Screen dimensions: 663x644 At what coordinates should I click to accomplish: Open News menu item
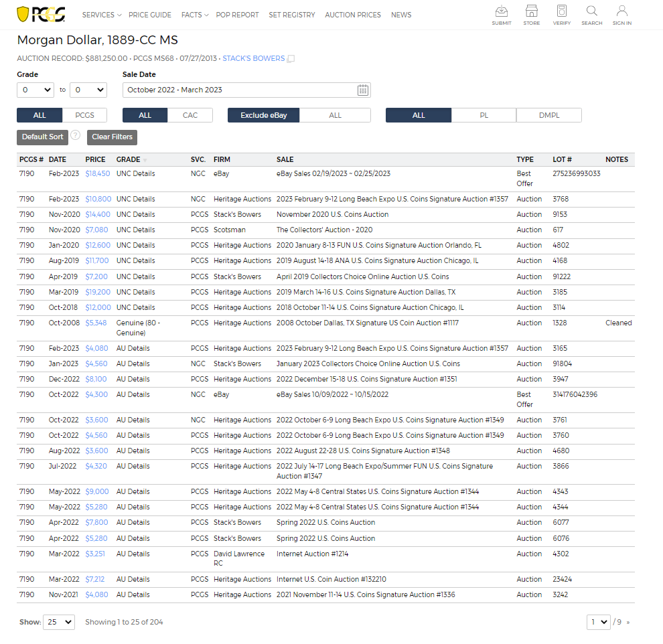tap(401, 15)
